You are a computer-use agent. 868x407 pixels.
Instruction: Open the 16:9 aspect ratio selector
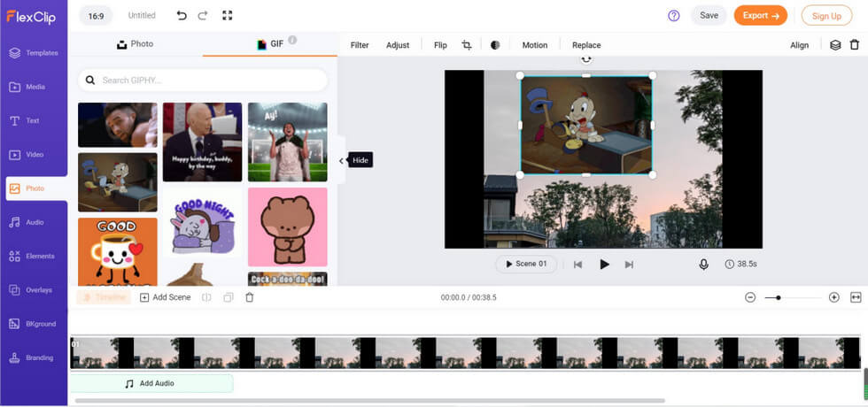pos(96,16)
